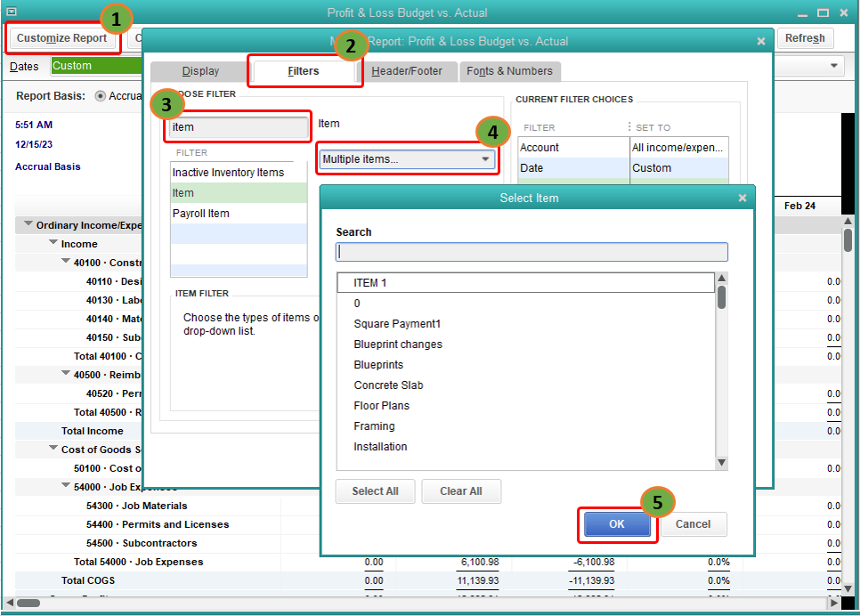Viewport: 860px width, 616px height.
Task: Click the 6,100.98 Job Expenses total value
Action: pyautogui.click(x=480, y=562)
